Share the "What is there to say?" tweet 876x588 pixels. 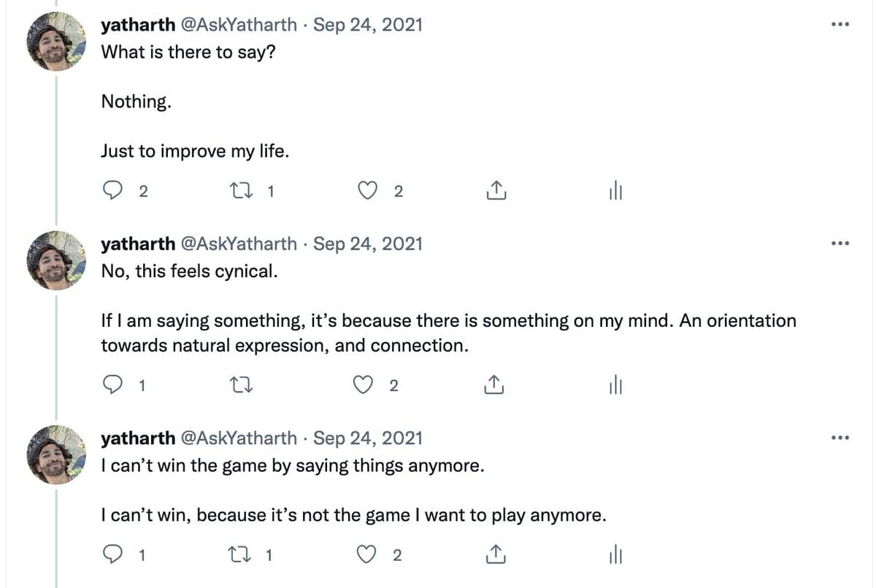tap(494, 191)
